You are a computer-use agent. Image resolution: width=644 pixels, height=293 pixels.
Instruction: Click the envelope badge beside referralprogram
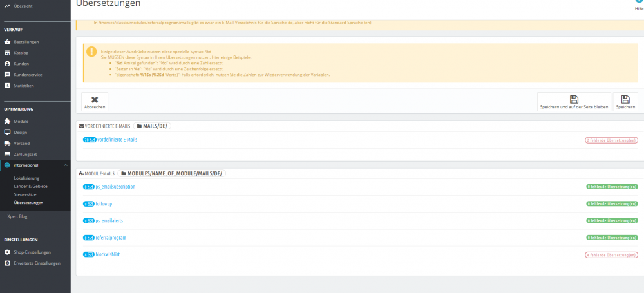tap(89, 238)
